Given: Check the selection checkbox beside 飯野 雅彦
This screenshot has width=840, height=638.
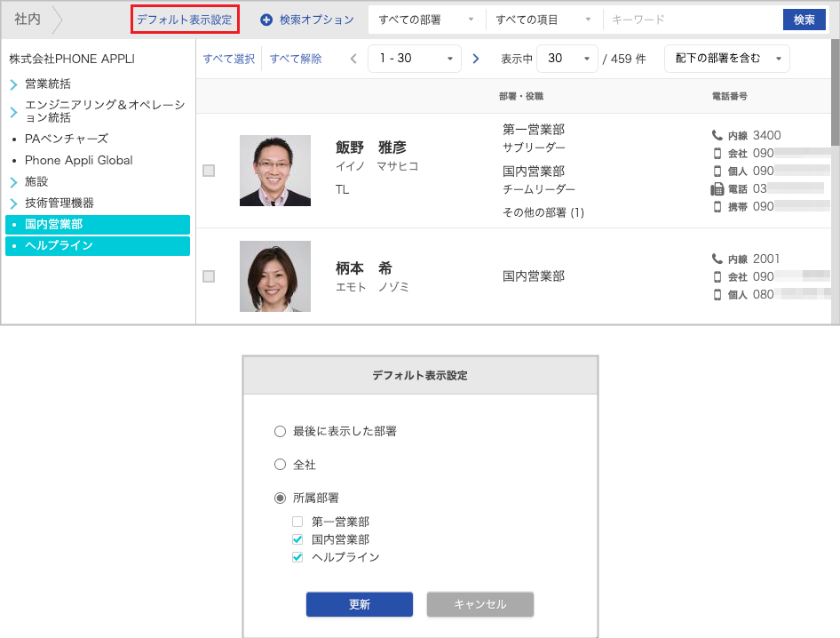Looking at the screenshot, I should [209, 170].
